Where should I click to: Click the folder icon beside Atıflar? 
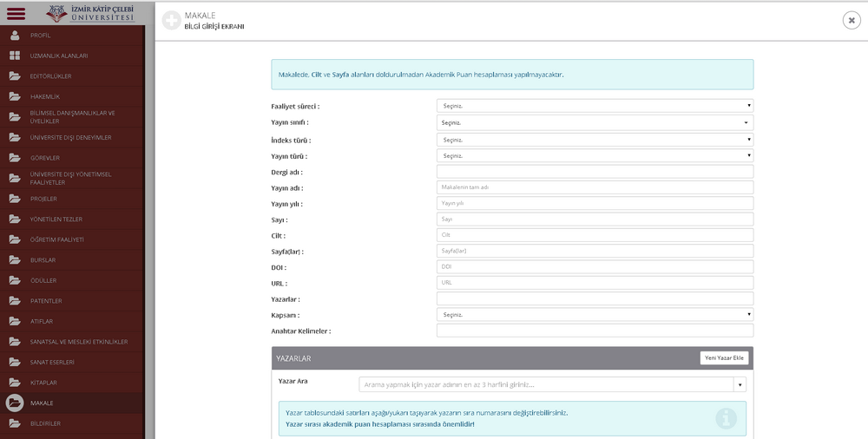[15, 321]
